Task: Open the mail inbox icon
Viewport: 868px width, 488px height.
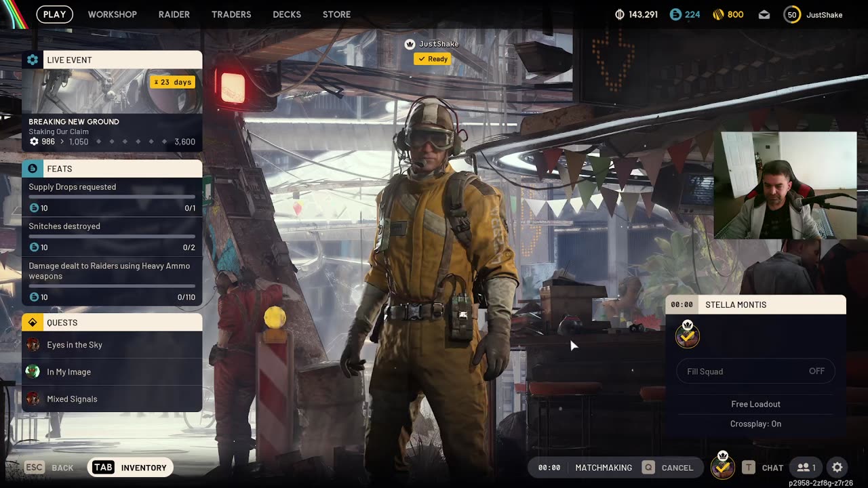Action: pyautogui.click(x=764, y=14)
